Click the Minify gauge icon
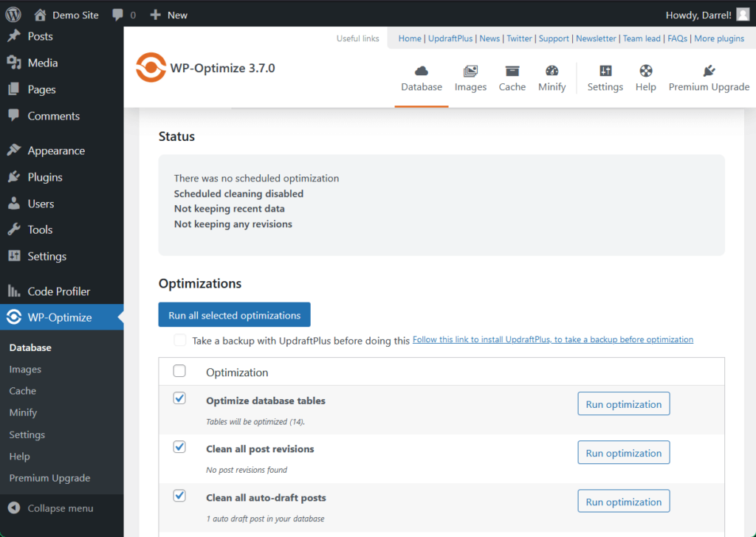Screen dimensions: 756x537 coord(551,72)
